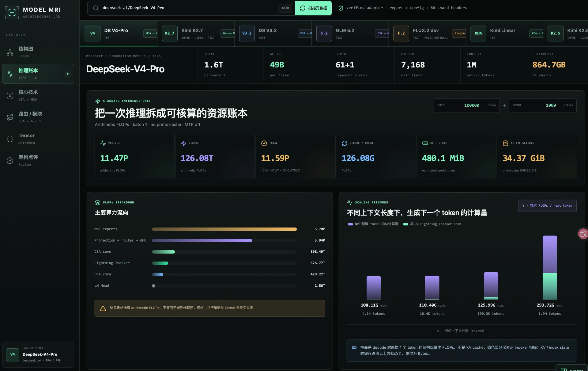The image size is (588, 371).
Task: Select the FLUX.2 dev model tab
Action: pos(428,33)
